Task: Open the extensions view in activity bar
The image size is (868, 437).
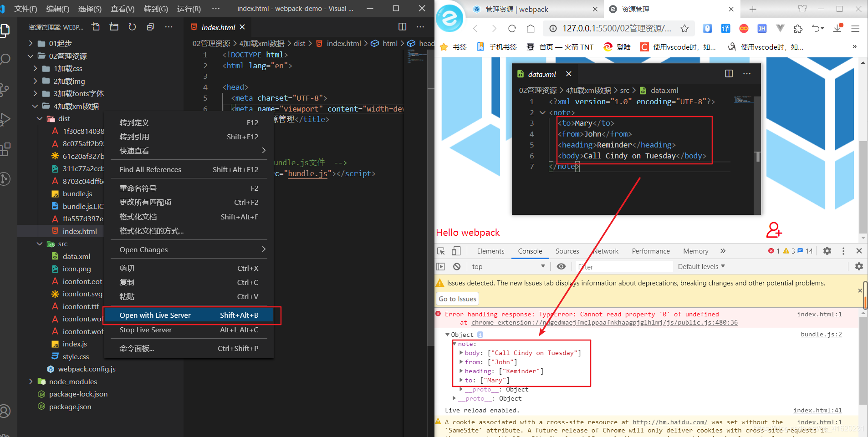Action: point(5,149)
